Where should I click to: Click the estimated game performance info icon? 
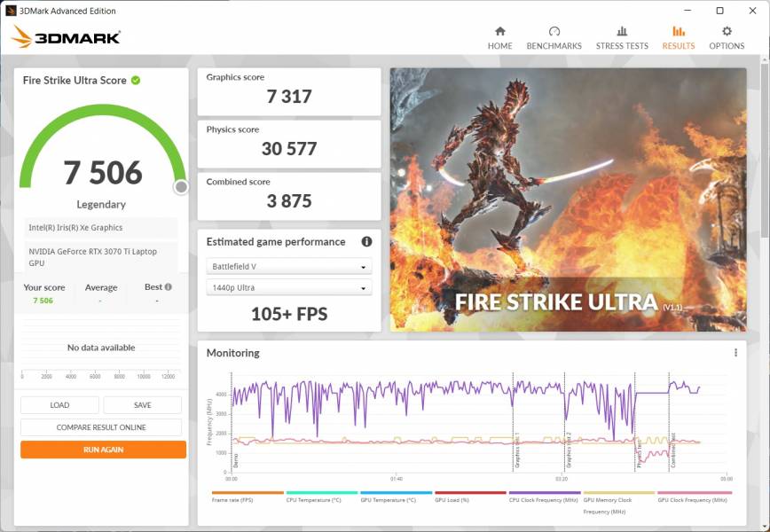click(366, 241)
